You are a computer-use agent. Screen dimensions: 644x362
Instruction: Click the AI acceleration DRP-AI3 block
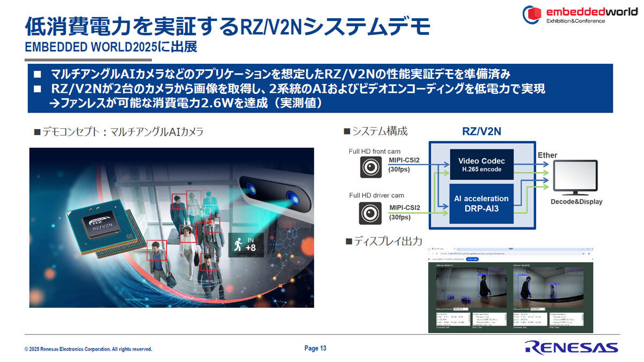click(481, 204)
